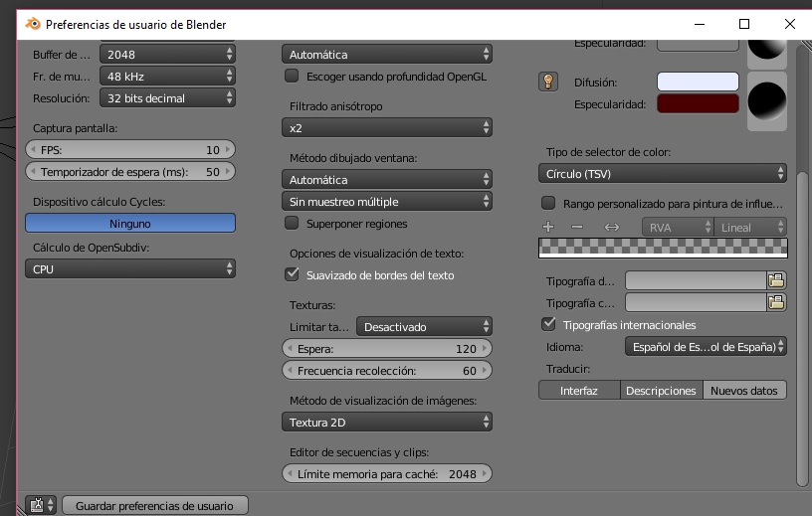Open the Cálculo de OpenSubdiv CPU dropdown
812x516 pixels.
click(x=130, y=268)
